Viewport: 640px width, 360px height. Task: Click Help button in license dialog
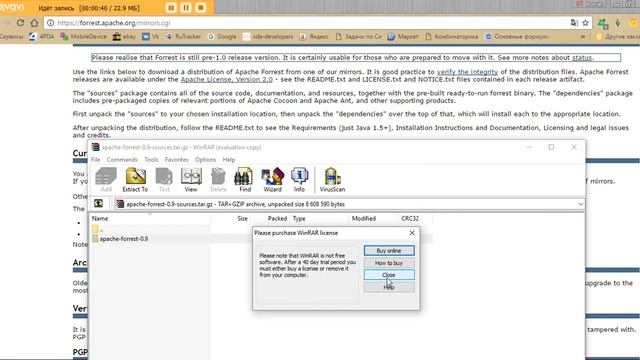[389, 287]
